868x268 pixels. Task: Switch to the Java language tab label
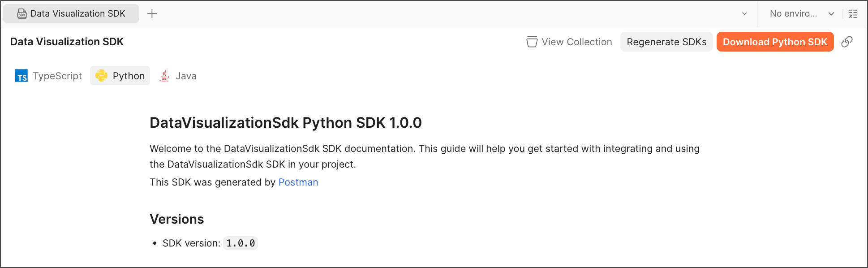[x=186, y=76]
